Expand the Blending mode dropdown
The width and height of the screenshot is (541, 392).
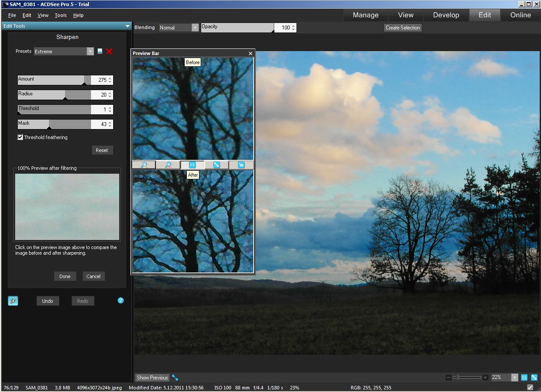click(195, 28)
